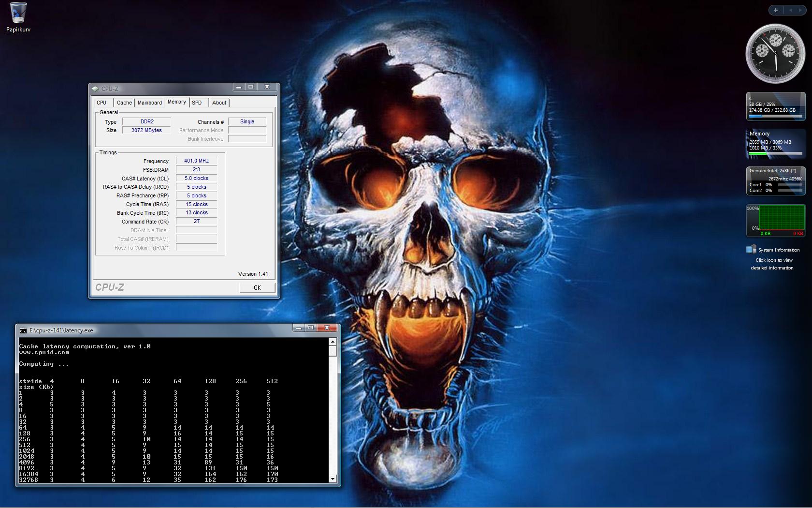This screenshot has height=508, width=812.
Task: Open the SPD tab
Action: [x=197, y=103]
